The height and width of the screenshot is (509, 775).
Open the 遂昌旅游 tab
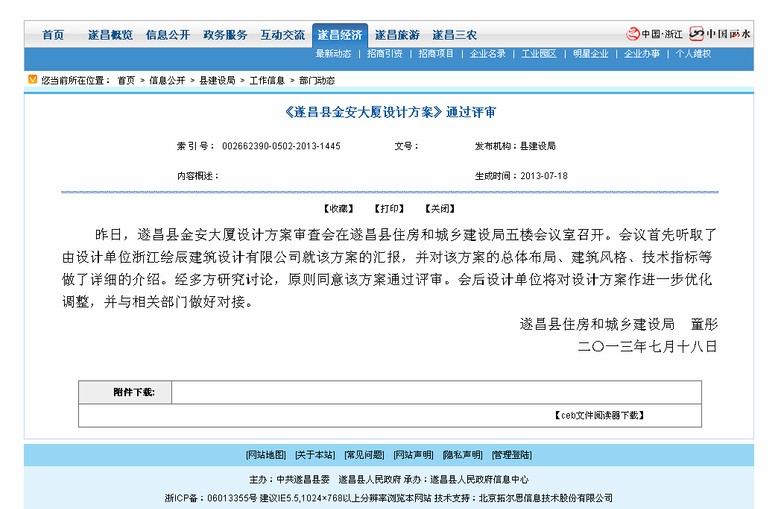397,35
